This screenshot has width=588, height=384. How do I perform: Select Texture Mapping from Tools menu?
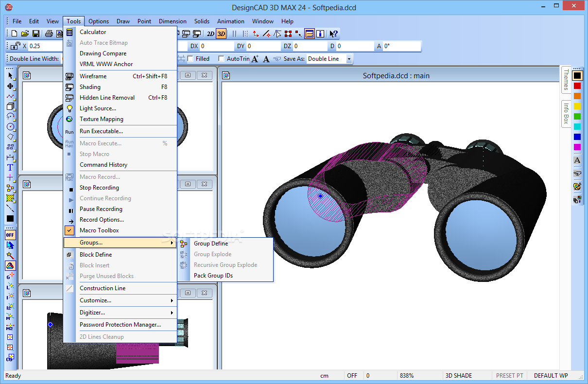120,119
